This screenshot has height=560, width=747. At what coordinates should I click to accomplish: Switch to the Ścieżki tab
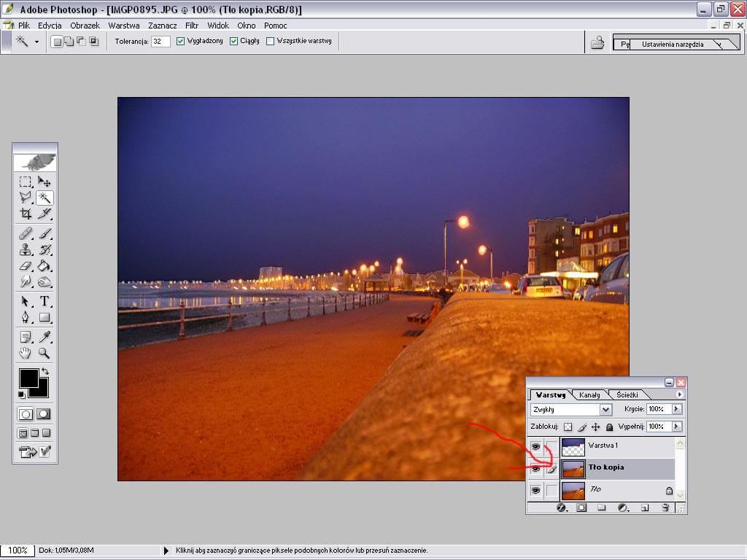click(x=627, y=394)
